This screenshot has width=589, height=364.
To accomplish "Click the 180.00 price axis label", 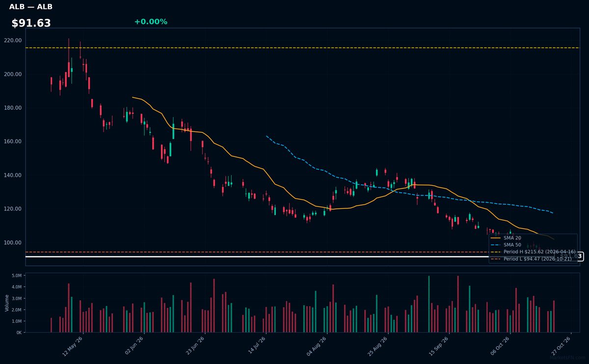I will [x=13, y=108].
